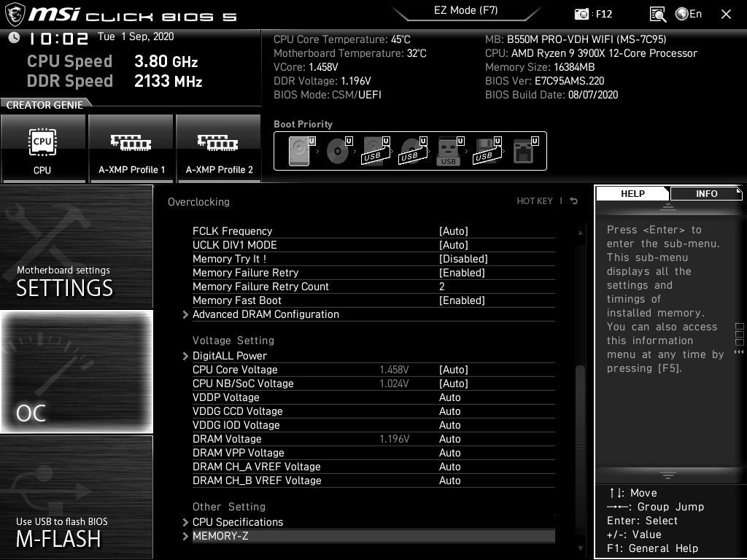Select the USB key boot device icon

tap(449, 151)
